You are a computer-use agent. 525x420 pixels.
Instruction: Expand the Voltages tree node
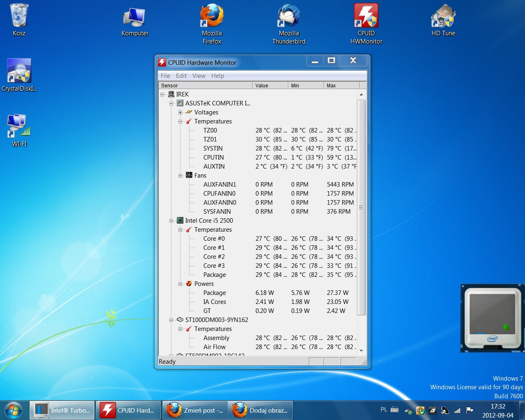180,112
